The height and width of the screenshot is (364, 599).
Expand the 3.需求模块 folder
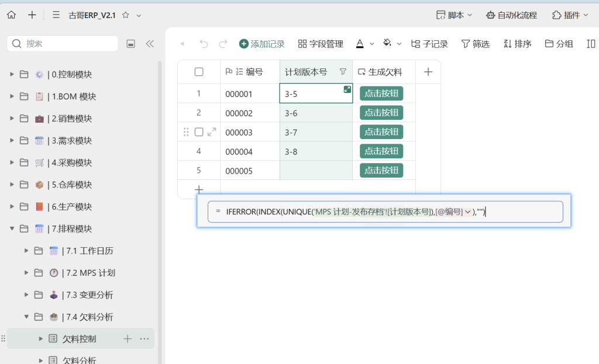pyautogui.click(x=12, y=140)
